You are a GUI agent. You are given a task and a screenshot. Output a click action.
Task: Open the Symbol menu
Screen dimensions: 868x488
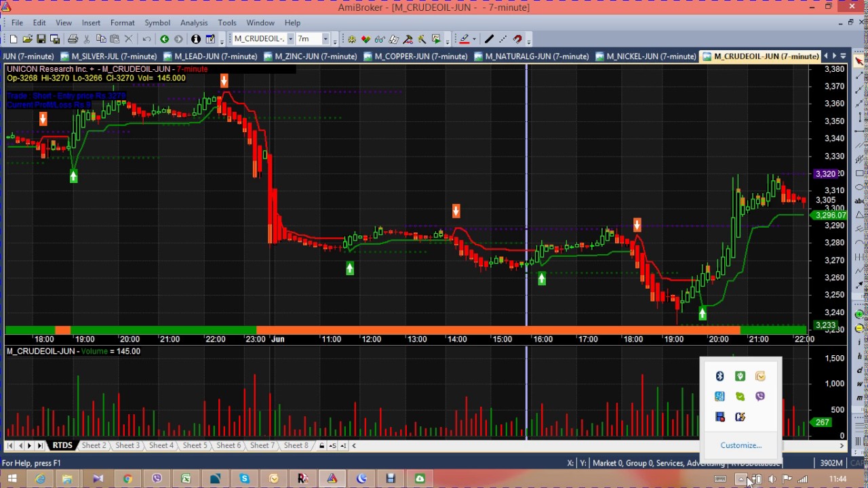click(x=157, y=22)
